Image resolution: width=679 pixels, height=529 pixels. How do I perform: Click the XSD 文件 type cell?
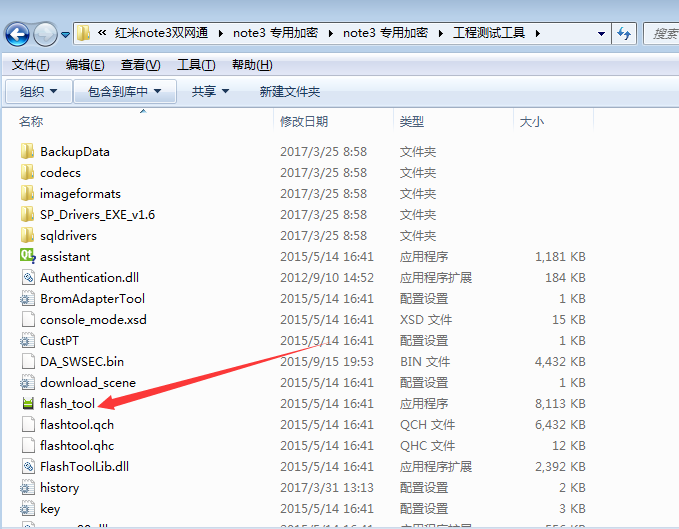(x=426, y=319)
